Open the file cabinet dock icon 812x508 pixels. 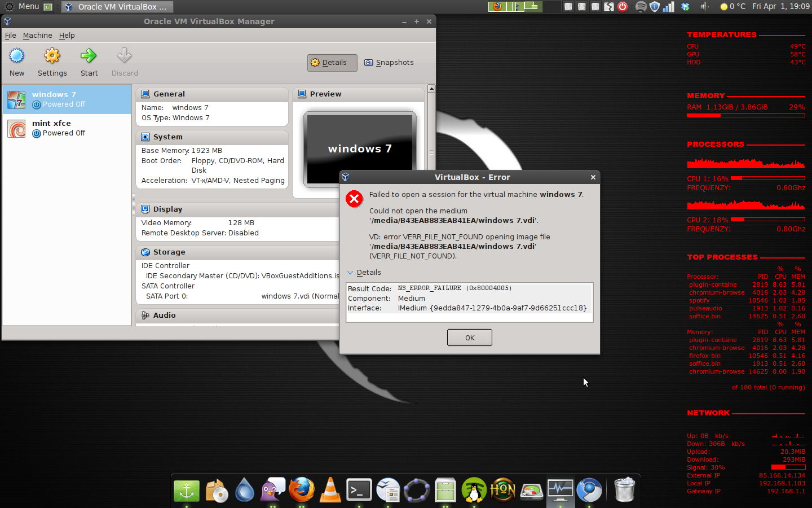point(445,490)
